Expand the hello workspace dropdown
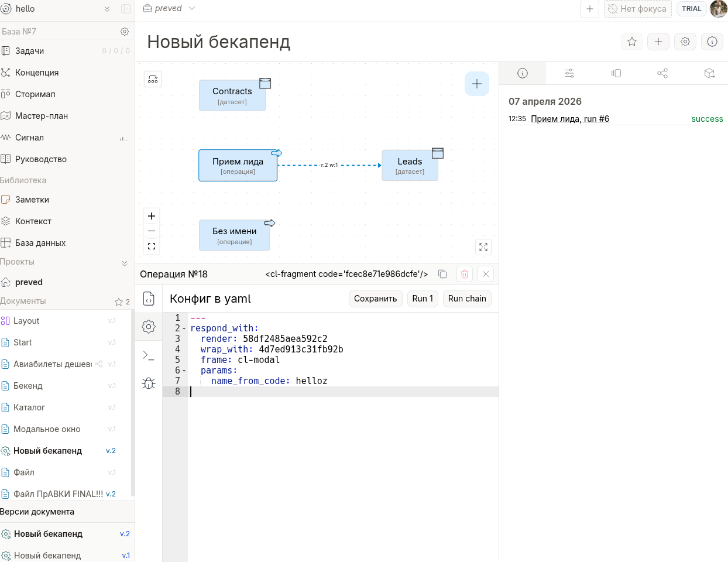Viewport: 728px width, 562px height. (x=107, y=9)
